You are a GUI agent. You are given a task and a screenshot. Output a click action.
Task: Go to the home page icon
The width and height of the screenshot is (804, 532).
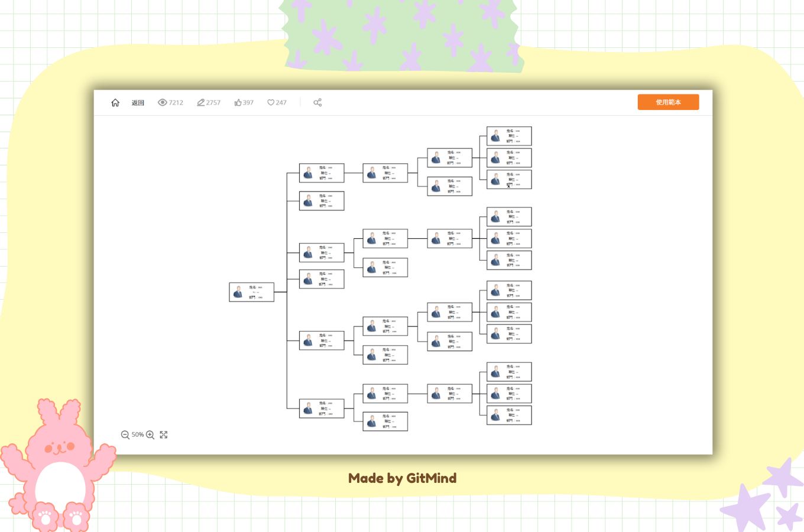(x=115, y=102)
